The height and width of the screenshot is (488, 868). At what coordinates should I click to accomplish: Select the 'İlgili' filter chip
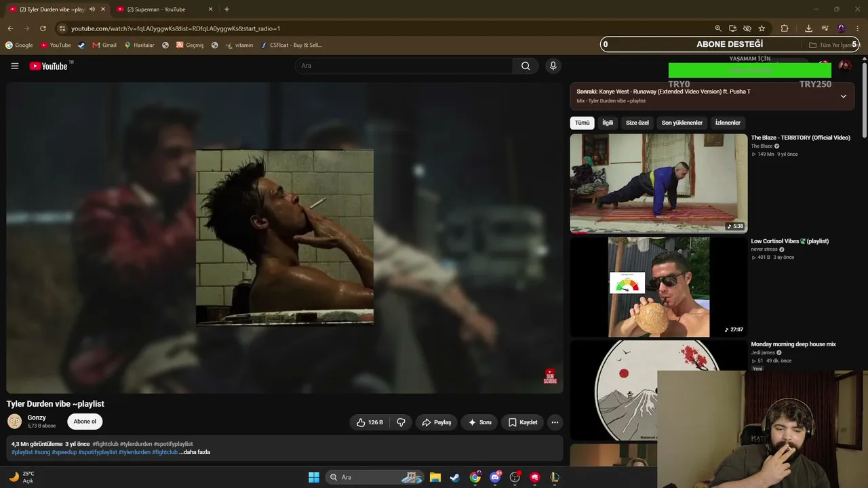608,123
